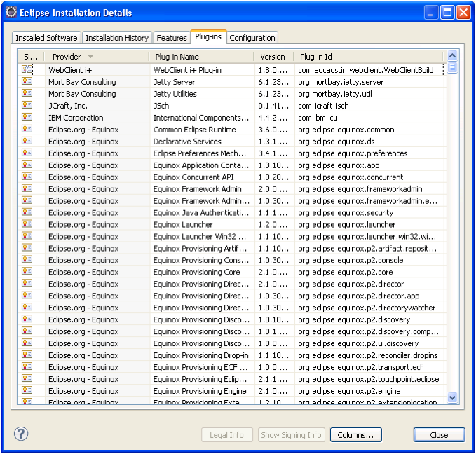Image resolution: width=476 pixels, height=454 pixels.
Task: Select org.eclipse.equinox.p2.discovery.comp... cell
Action: click(368, 331)
